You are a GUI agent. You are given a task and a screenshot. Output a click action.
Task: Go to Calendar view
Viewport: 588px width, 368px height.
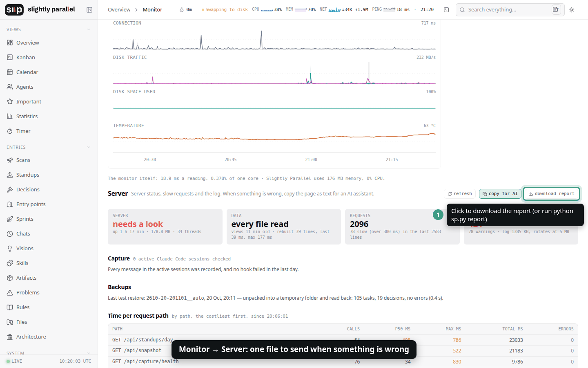point(49,72)
